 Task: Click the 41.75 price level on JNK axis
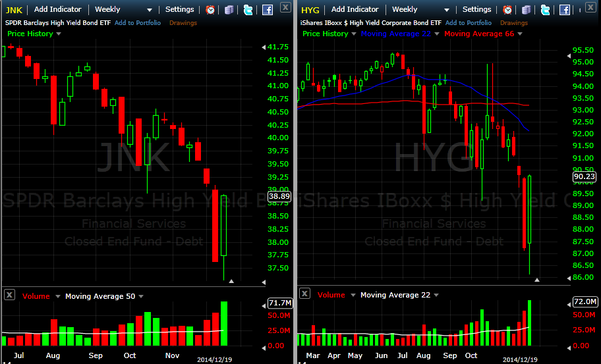(x=278, y=47)
